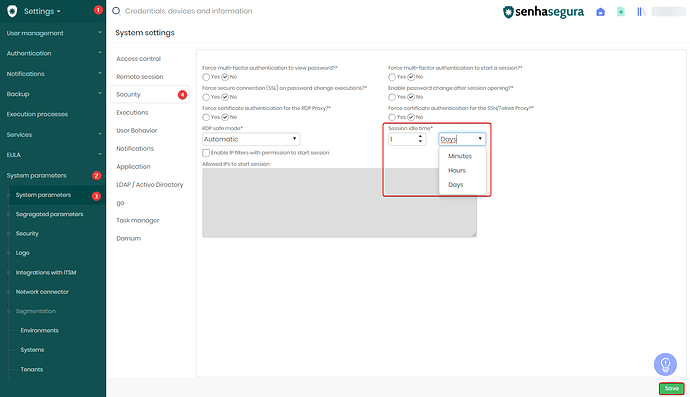Open the Settings dropdown menu
Viewport: 690px width, 397px height.
pos(42,11)
